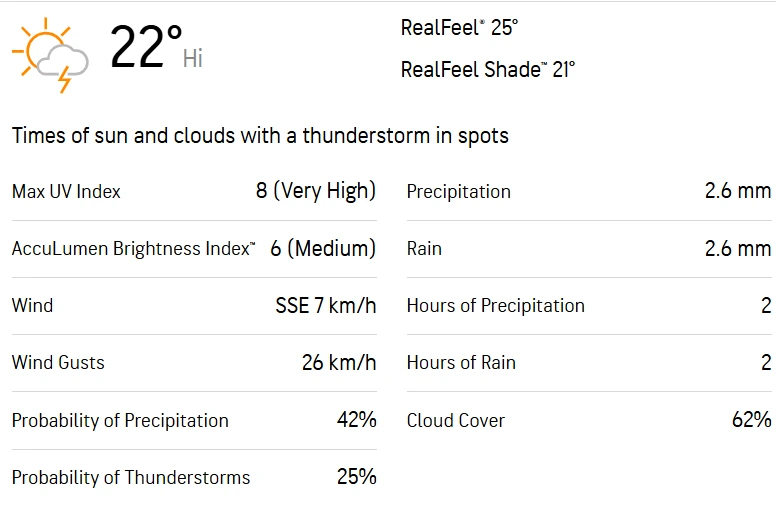Viewport: 776px width, 518px height.
Task: Click the AccuLumen Brightness Index label
Action: pos(133,249)
